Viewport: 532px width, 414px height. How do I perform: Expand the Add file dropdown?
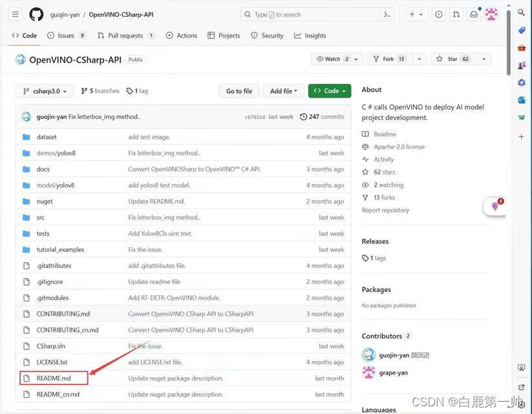click(x=283, y=91)
